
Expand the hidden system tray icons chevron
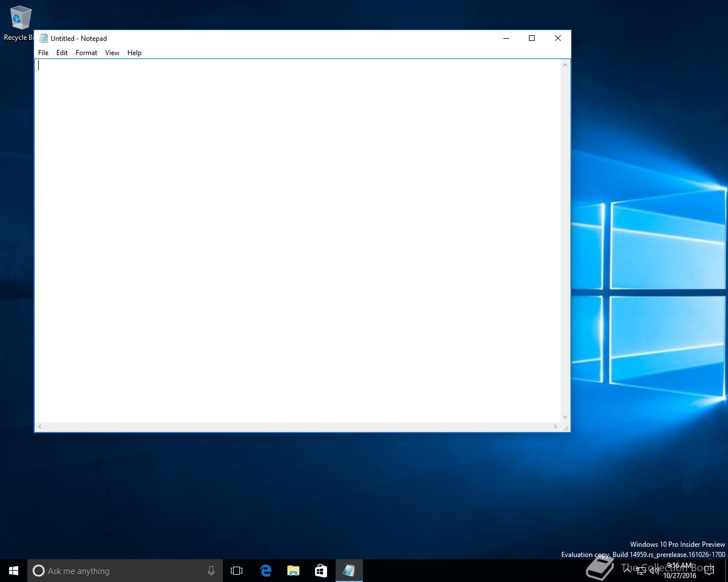point(627,570)
